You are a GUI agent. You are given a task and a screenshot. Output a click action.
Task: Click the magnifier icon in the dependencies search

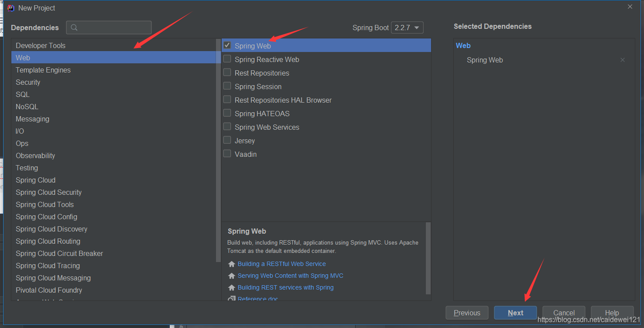coord(74,28)
